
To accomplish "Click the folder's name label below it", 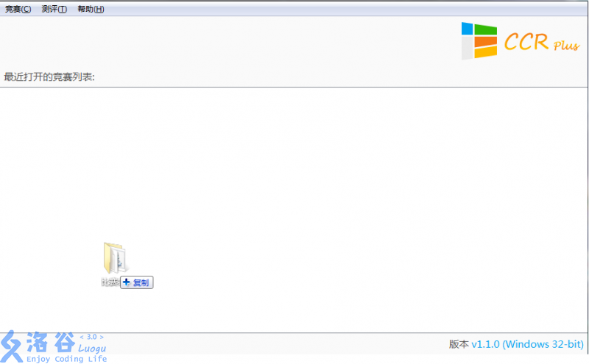I will (109, 282).
